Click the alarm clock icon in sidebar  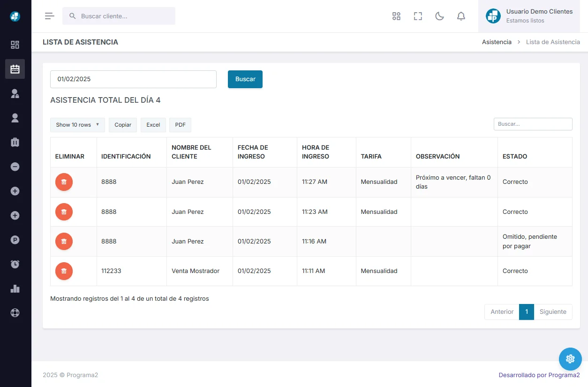coord(15,264)
